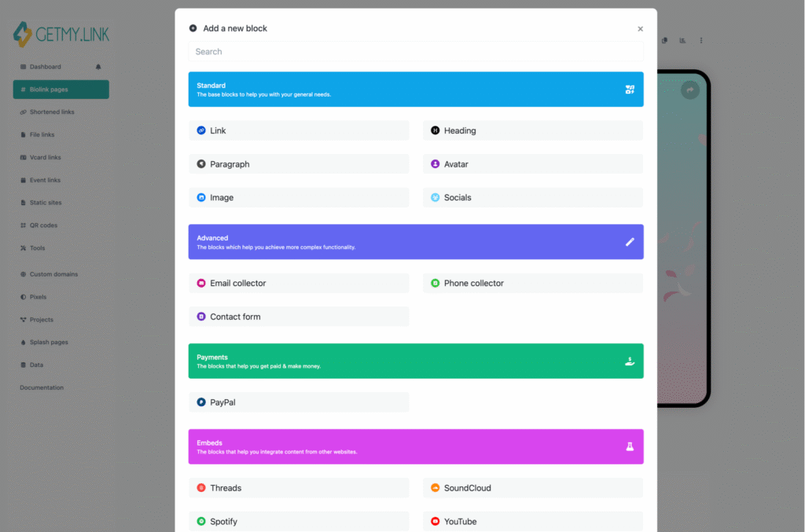Click the share arrow on phone preview
This screenshot has height=532, width=805.
(689, 90)
